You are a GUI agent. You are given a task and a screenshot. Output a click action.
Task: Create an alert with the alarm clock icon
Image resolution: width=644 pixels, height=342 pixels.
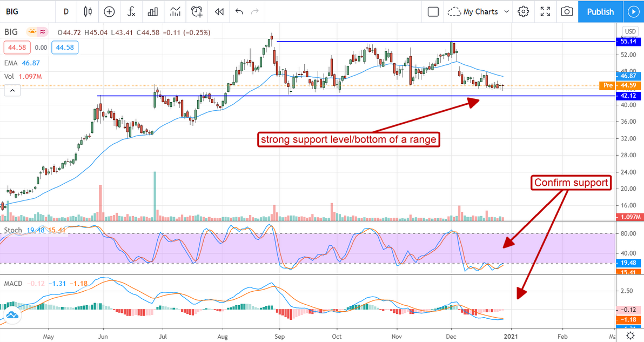click(x=197, y=11)
